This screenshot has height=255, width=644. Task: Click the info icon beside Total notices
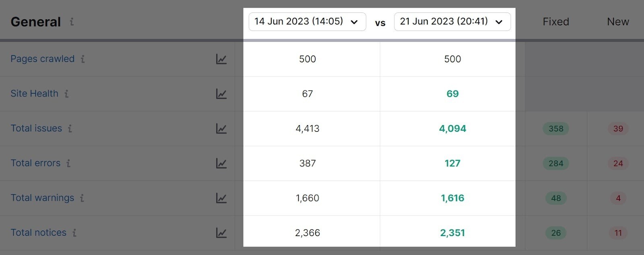click(x=75, y=232)
